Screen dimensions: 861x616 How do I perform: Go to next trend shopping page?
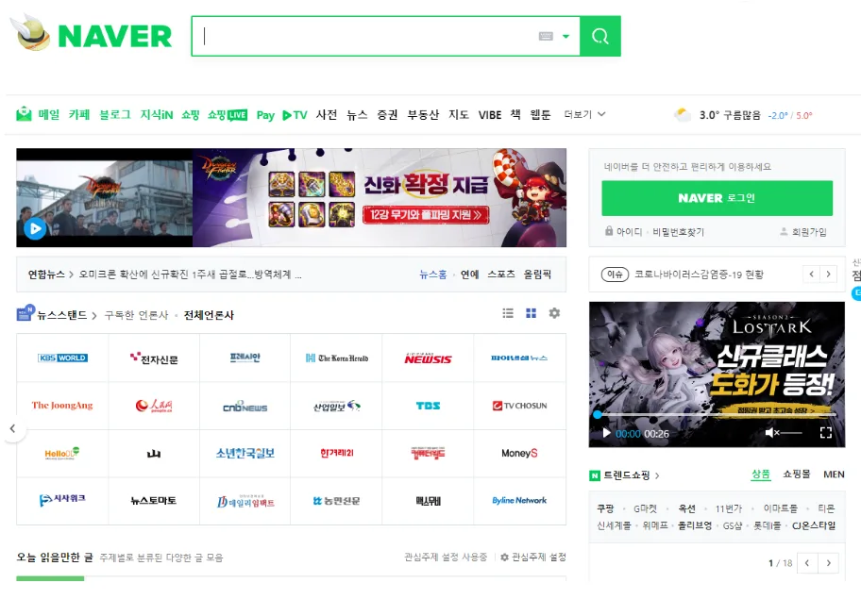click(x=828, y=563)
